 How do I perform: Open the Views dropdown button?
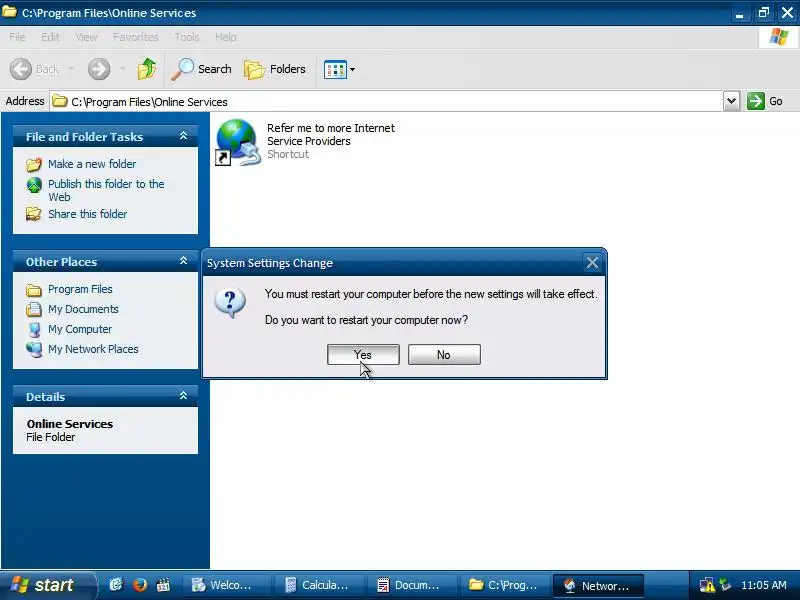pos(339,69)
